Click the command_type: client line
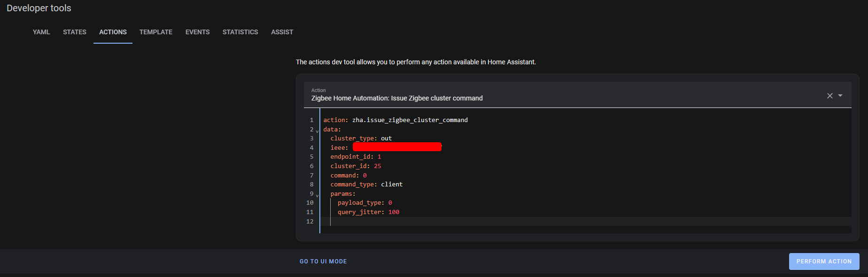 (366, 185)
